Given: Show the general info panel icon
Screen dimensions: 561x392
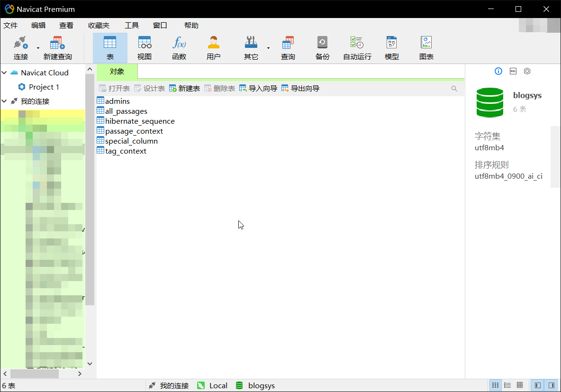Looking at the screenshot, I should click(x=498, y=71).
